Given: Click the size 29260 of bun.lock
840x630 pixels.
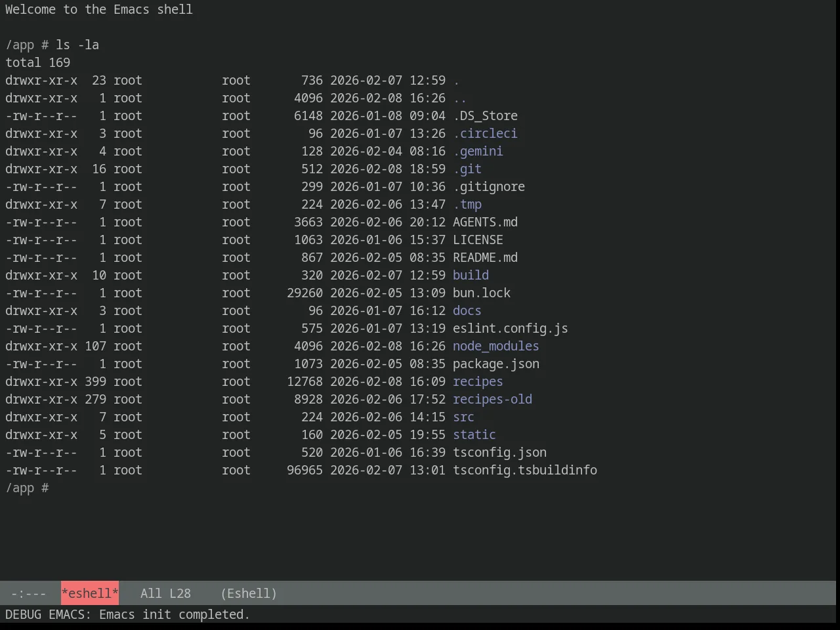Looking at the screenshot, I should [304, 293].
